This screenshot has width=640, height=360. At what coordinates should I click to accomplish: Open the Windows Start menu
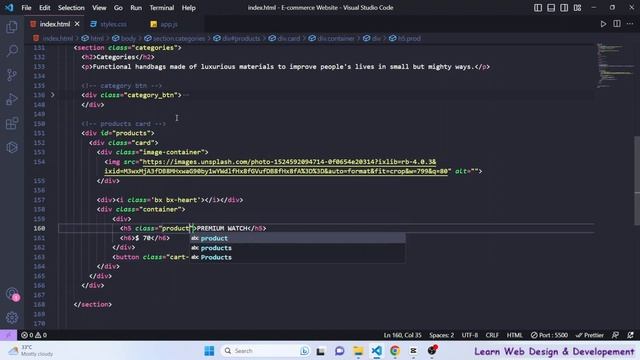(x=209, y=351)
